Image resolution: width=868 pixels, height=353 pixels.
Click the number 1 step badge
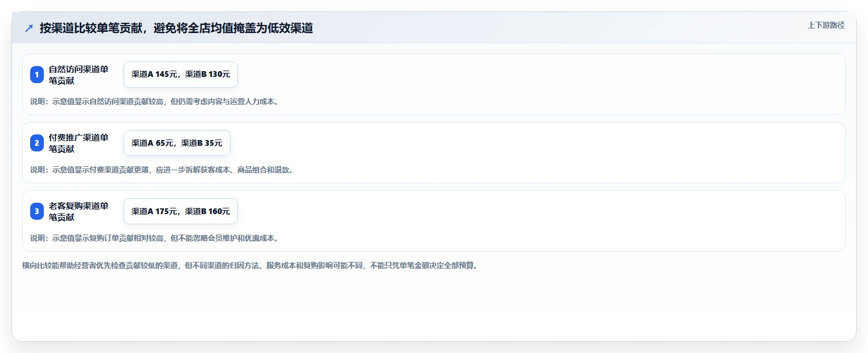click(x=37, y=75)
